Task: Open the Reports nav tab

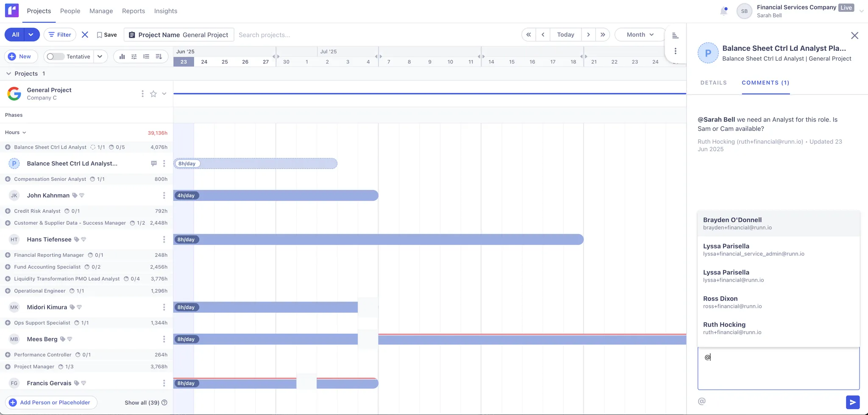Action: 134,11
